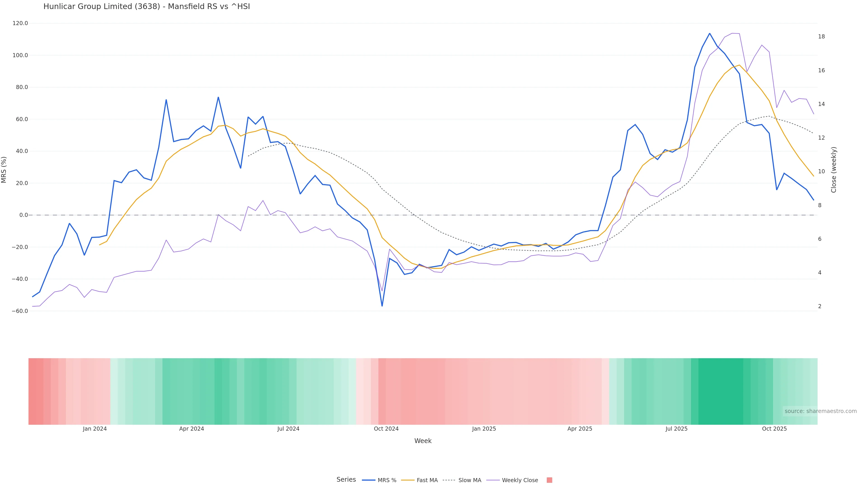Select the Jan 2024 x-axis tick label
The image size is (868, 488).
(x=95, y=429)
